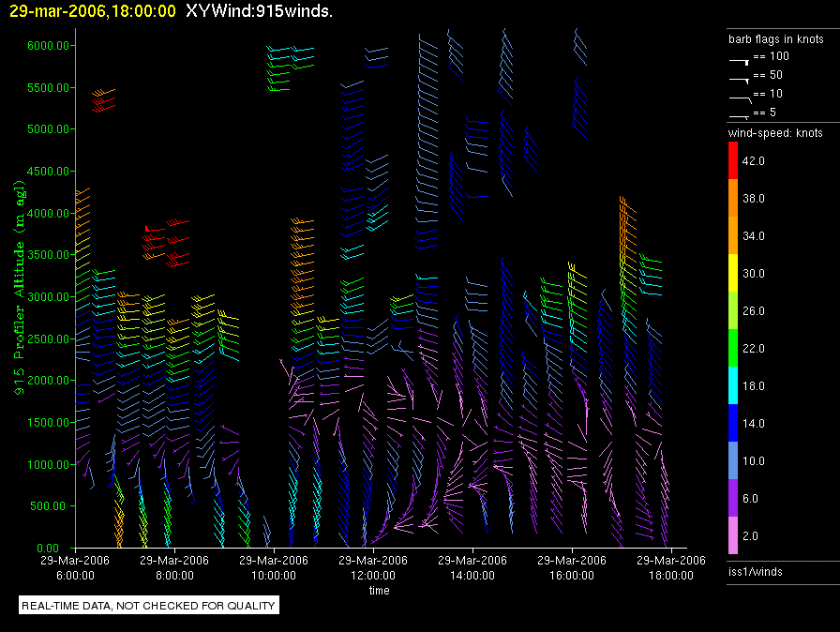Click the 12:00:00 time axis label
The height and width of the screenshot is (632, 840).
372,566
